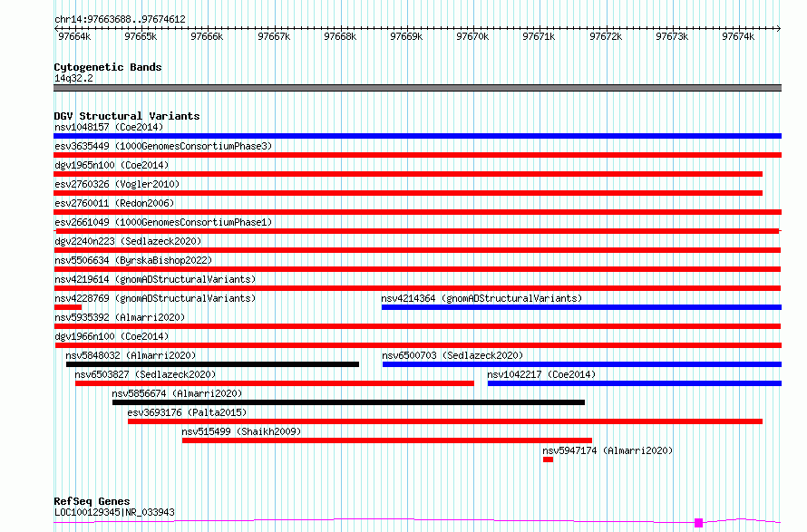
Task: Click the 97664k ruler position label
Action: coord(74,36)
